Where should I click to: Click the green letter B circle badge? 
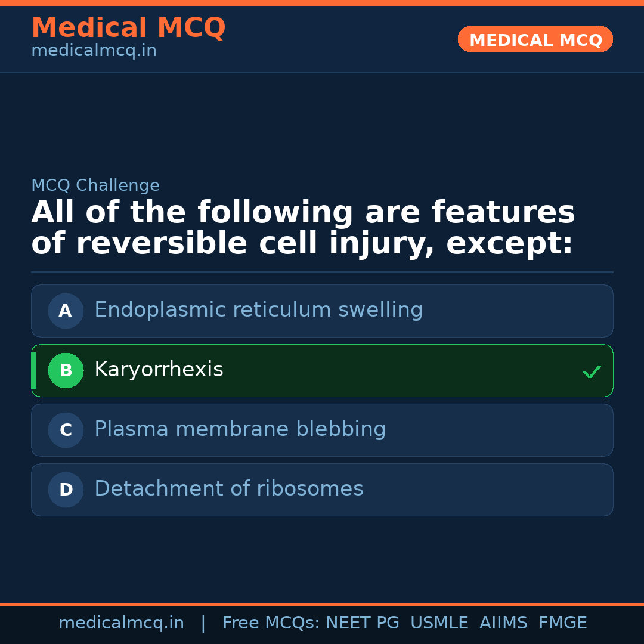point(66,370)
